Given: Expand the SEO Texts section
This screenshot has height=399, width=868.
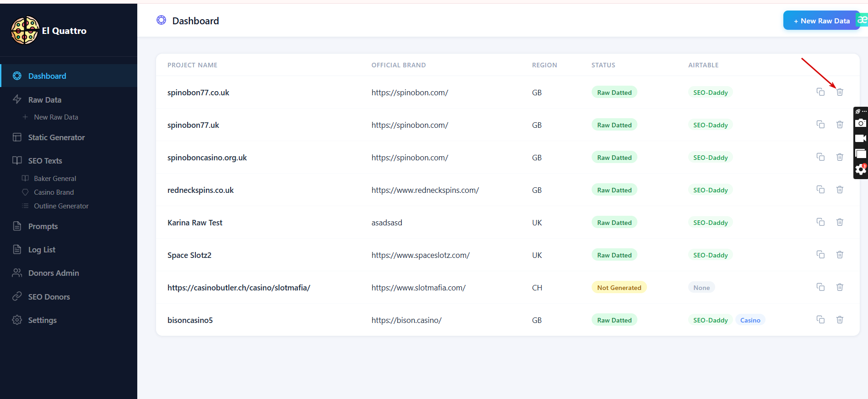Looking at the screenshot, I should (x=45, y=161).
